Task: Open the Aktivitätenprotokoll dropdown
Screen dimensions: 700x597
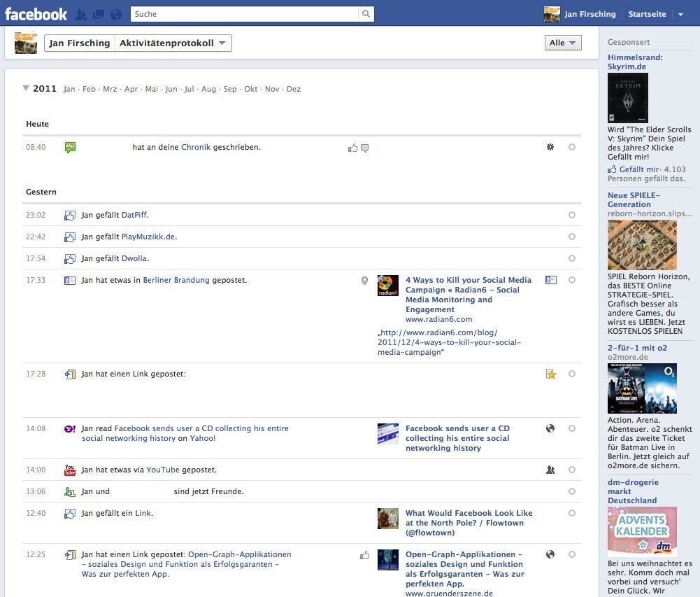Action: pos(173,43)
